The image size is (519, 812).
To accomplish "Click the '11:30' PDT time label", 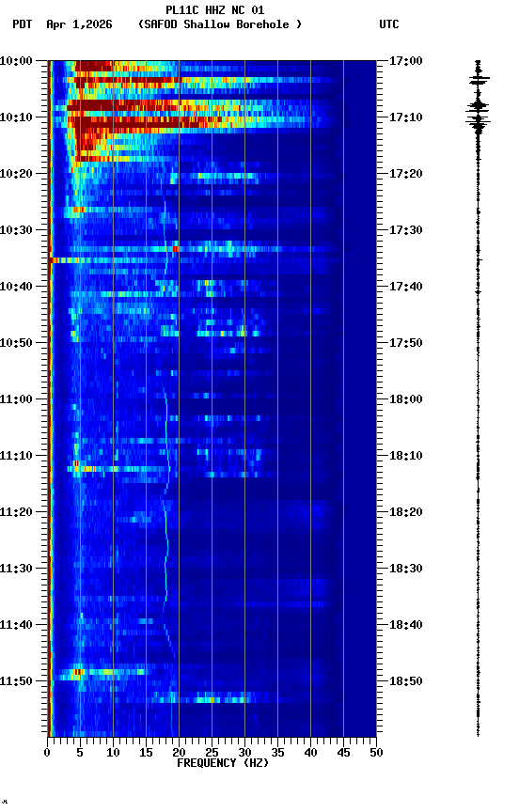I will (16, 569).
